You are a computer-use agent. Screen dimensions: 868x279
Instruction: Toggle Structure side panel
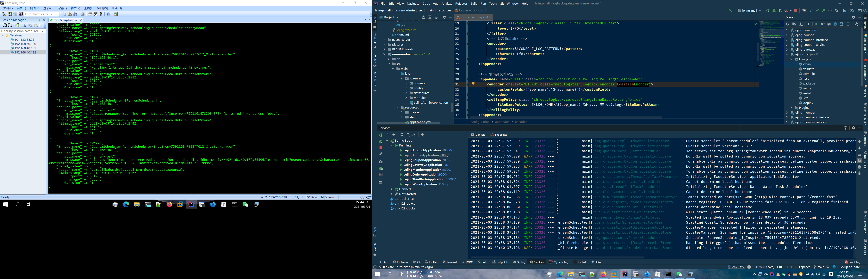coord(375,41)
